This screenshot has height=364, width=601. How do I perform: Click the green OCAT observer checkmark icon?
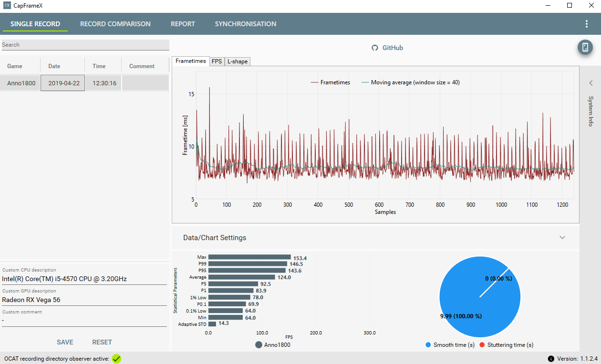pyautogui.click(x=116, y=359)
